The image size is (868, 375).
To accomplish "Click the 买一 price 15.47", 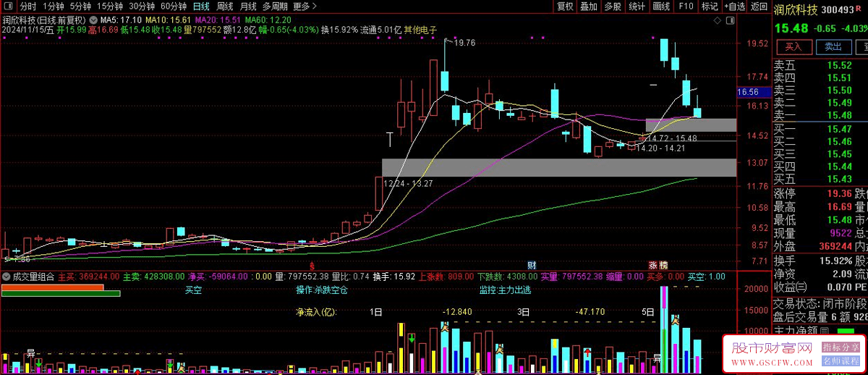I will tap(839, 129).
